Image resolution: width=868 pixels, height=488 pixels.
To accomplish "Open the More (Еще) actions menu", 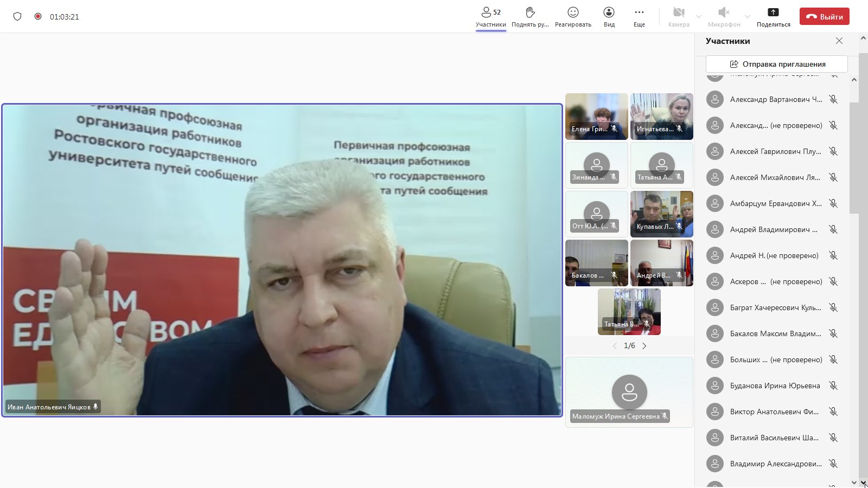I will click(639, 16).
